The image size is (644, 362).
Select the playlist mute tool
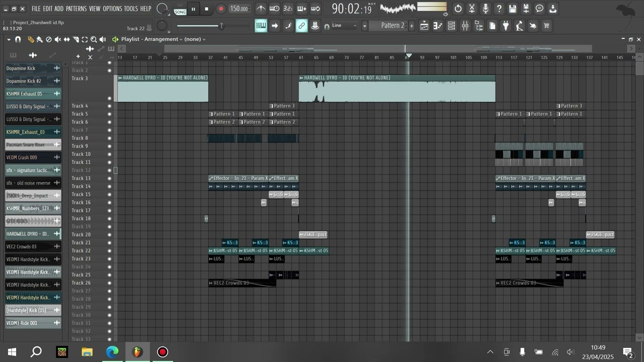(58, 39)
